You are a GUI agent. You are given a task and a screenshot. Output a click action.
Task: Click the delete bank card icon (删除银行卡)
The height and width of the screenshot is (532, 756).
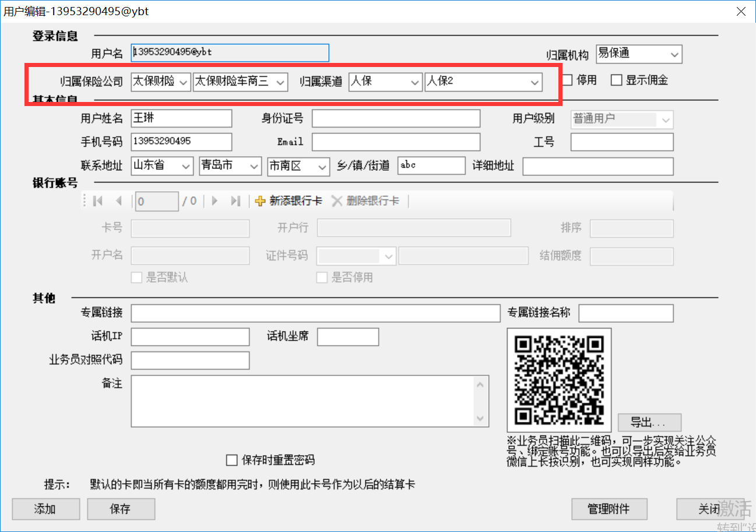tap(337, 201)
